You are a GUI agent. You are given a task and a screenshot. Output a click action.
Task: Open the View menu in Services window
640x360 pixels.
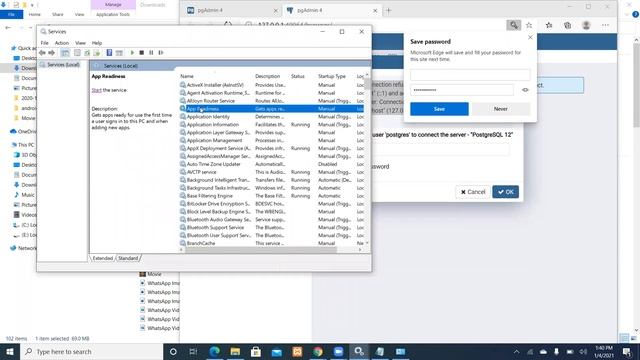(x=80, y=43)
